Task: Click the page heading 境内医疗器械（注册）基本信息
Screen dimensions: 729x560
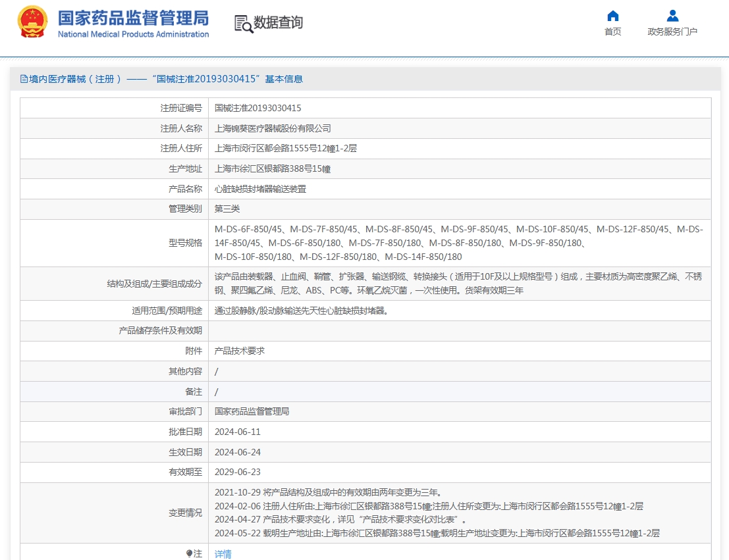Action: (165, 79)
